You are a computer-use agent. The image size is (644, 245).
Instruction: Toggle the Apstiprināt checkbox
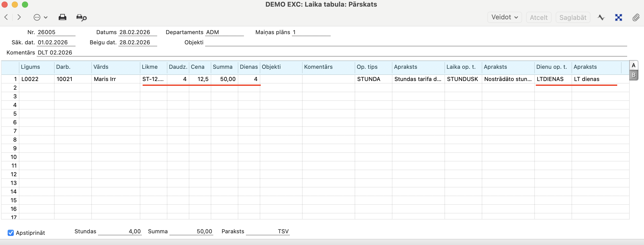[11, 233]
